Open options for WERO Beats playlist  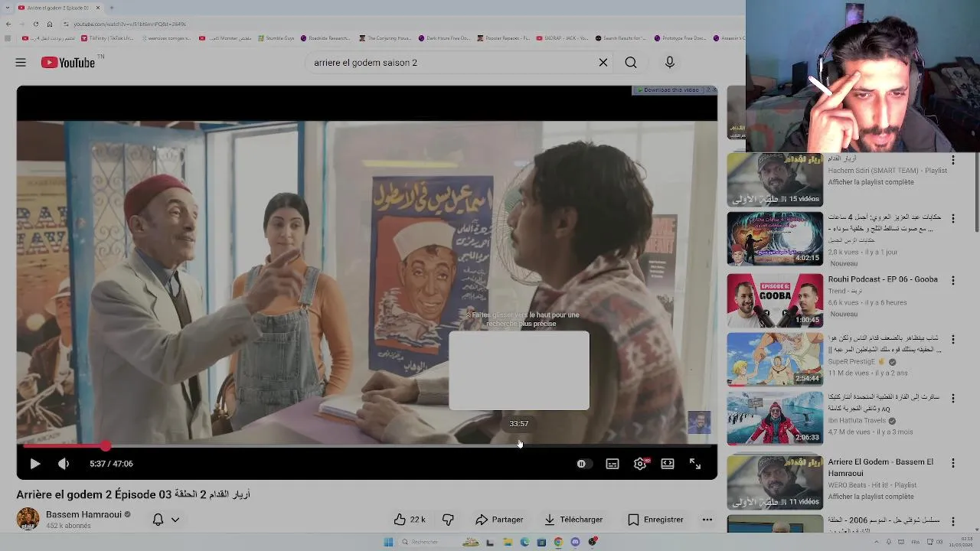coord(953,463)
